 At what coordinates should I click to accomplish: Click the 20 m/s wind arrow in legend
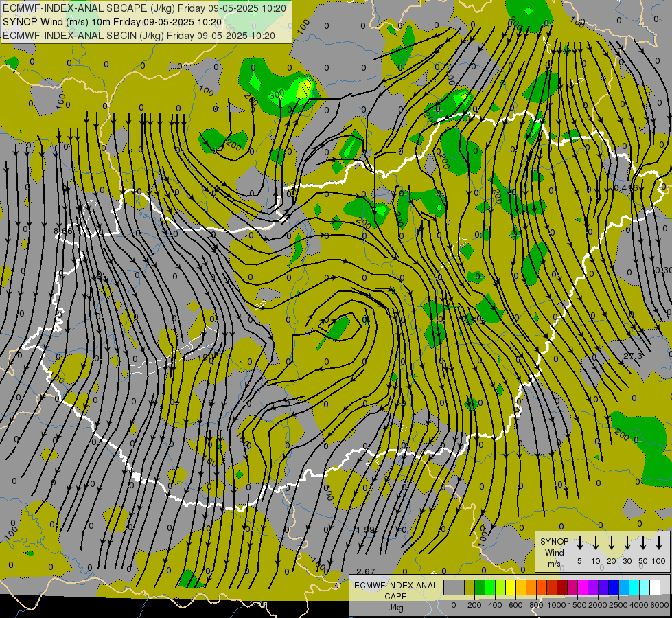[611, 543]
